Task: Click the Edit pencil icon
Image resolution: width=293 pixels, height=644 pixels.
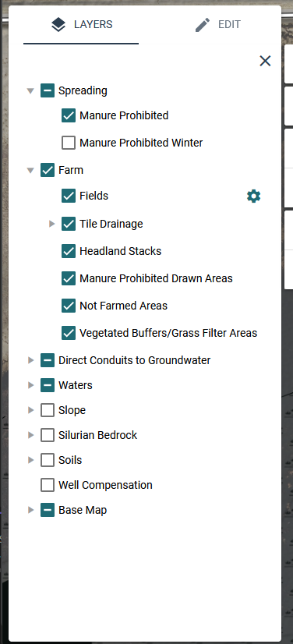Action: point(203,25)
